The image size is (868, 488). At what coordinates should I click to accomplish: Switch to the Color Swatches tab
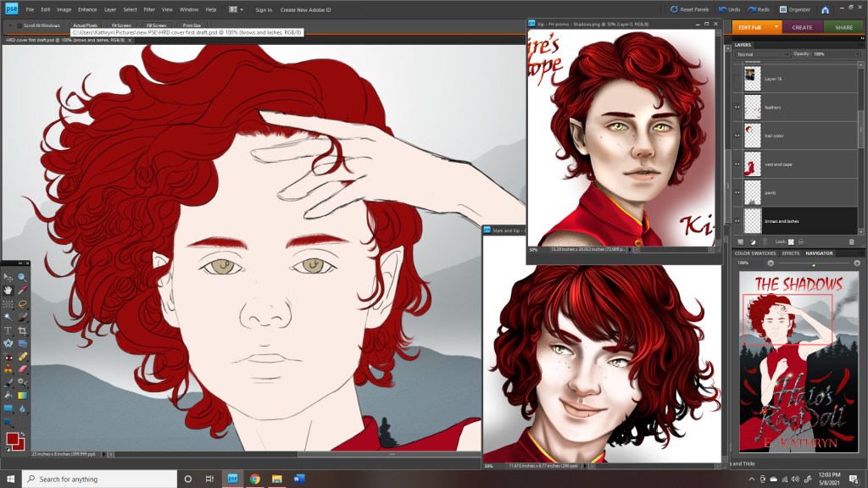(x=755, y=253)
